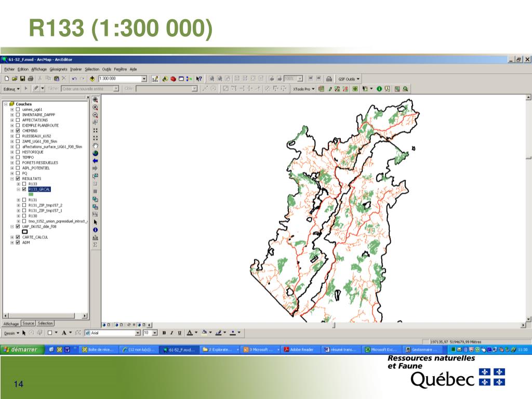532x399 pixels.
Task: Activate the Identify tool
Action: 96,230
